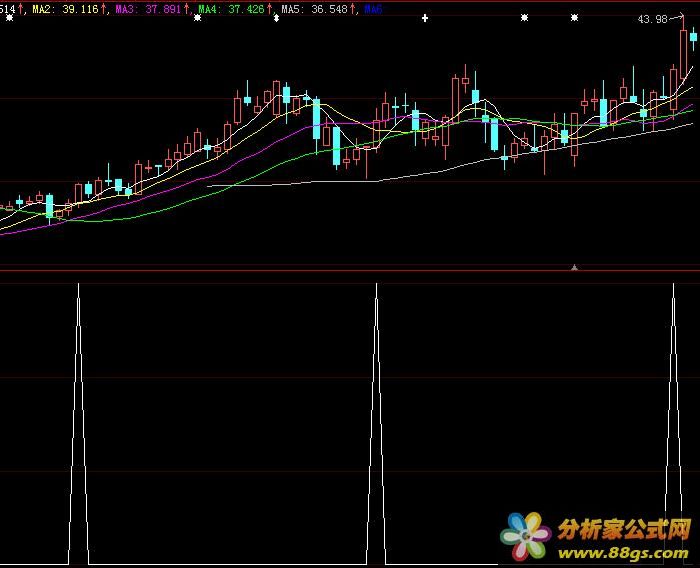Viewport: 700px width, 568px height.
Task: Click the leftmost white signal spike peak
Action: [78, 286]
